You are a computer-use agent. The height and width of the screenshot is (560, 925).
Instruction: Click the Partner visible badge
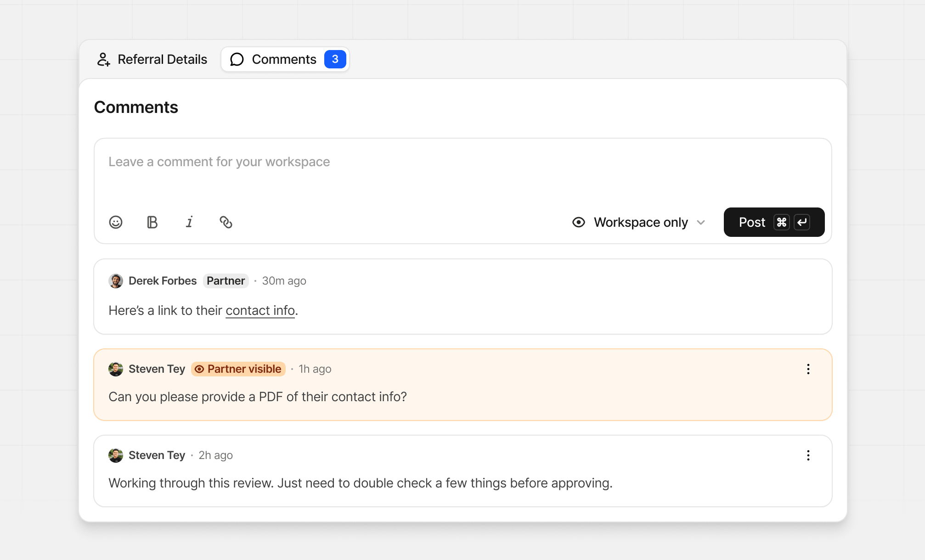(x=238, y=369)
